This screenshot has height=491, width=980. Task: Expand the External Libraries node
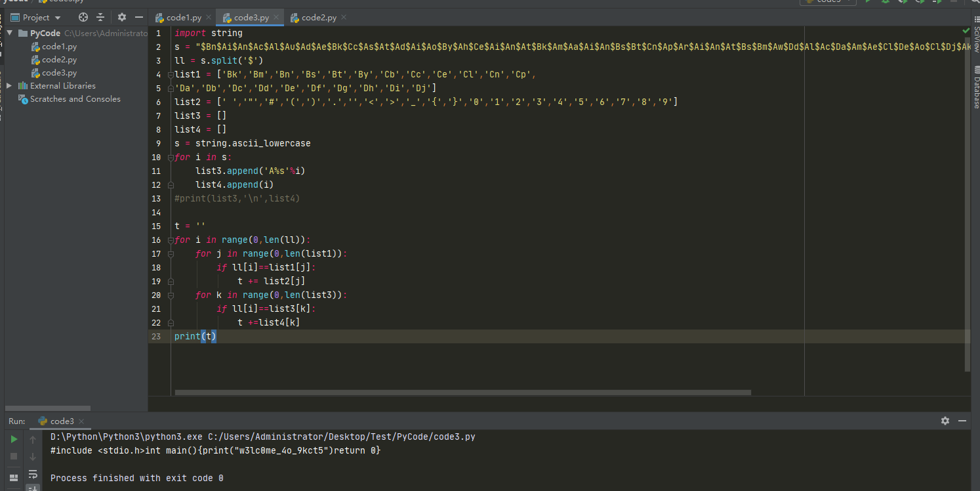(x=9, y=85)
